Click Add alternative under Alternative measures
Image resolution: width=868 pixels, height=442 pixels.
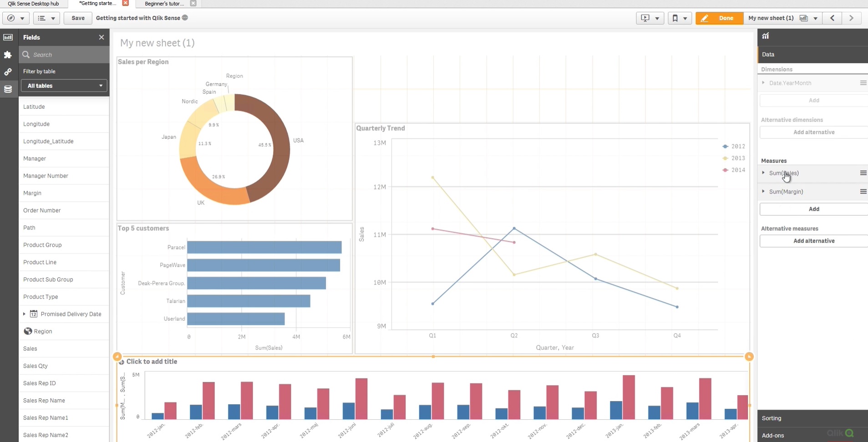(x=814, y=241)
